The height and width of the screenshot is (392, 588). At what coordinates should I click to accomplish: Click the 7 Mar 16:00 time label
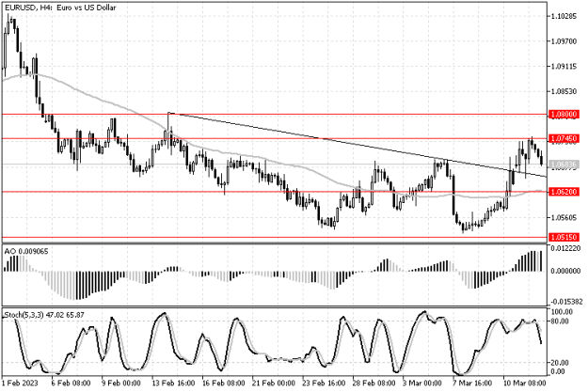(x=472, y=384)
